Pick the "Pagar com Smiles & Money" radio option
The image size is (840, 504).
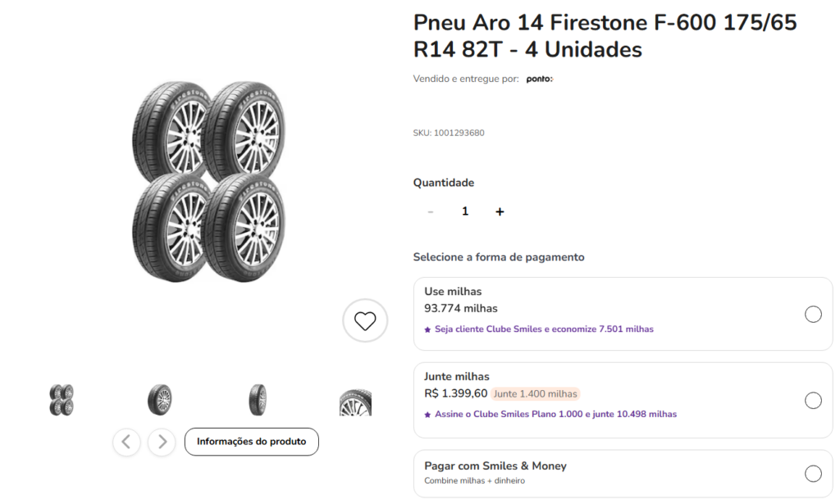pos(813,474)
